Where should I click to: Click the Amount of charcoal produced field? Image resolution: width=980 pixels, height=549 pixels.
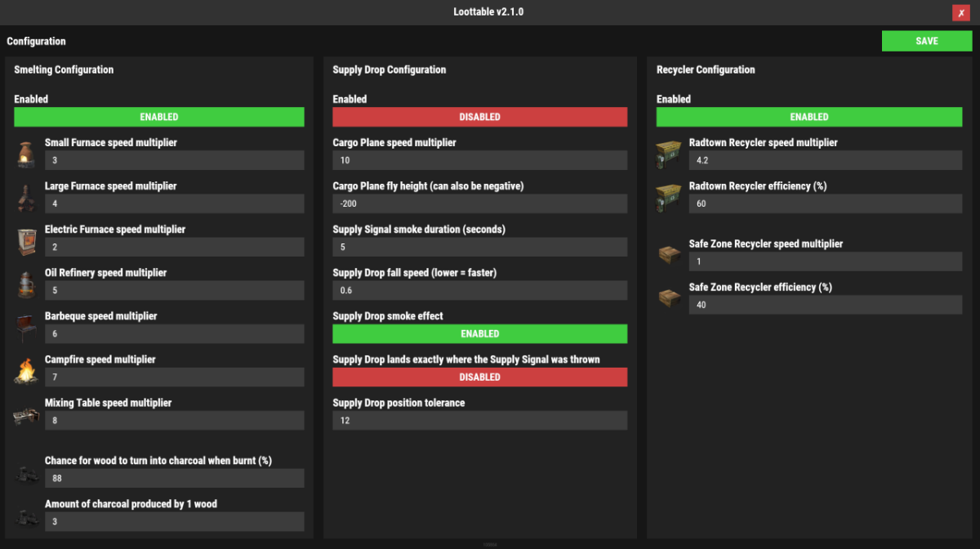[174, 521]
